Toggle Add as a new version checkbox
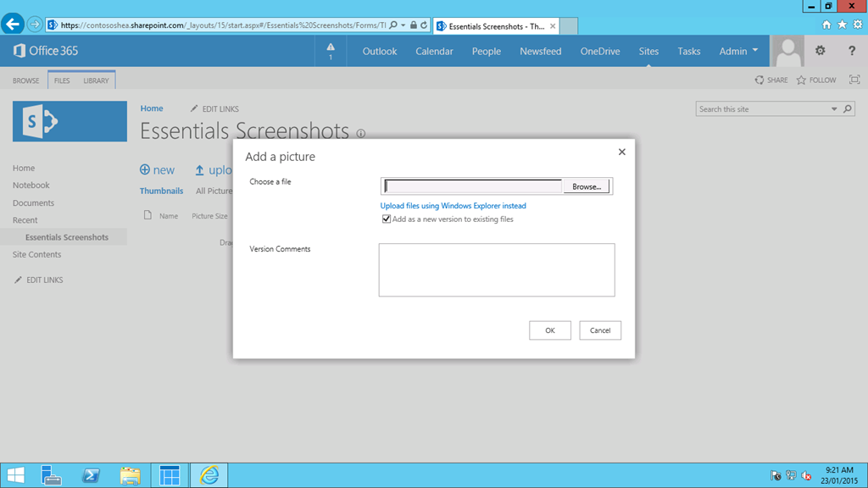The height and width of the screenshot is (488, 868). [387, 219]
